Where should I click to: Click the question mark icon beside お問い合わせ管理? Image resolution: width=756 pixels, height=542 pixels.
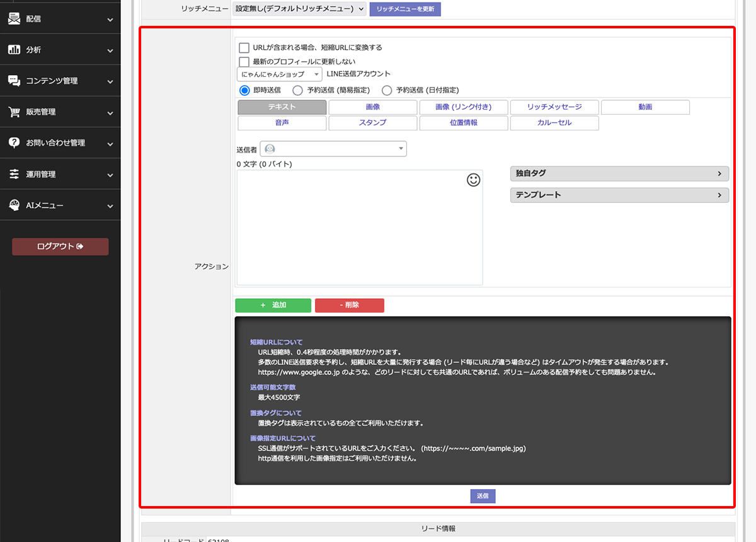point(14,143)
